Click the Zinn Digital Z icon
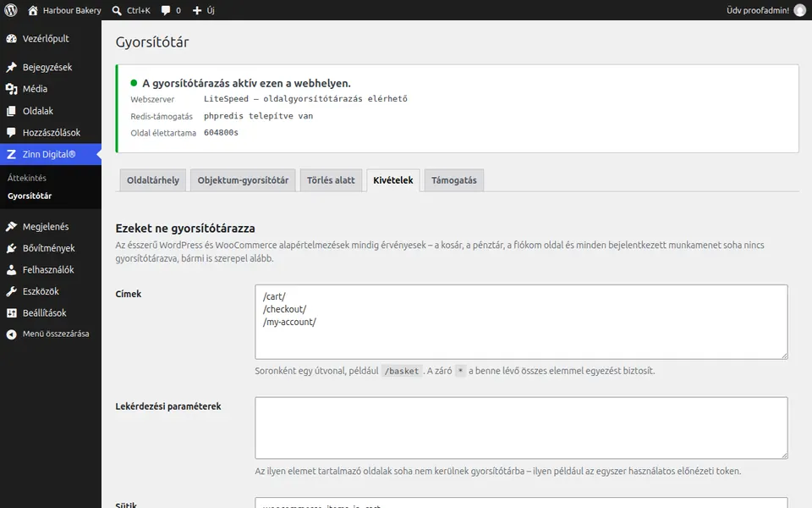Image resolution: width=812 pixels, height=508 pixels. [x=11, y=154]
